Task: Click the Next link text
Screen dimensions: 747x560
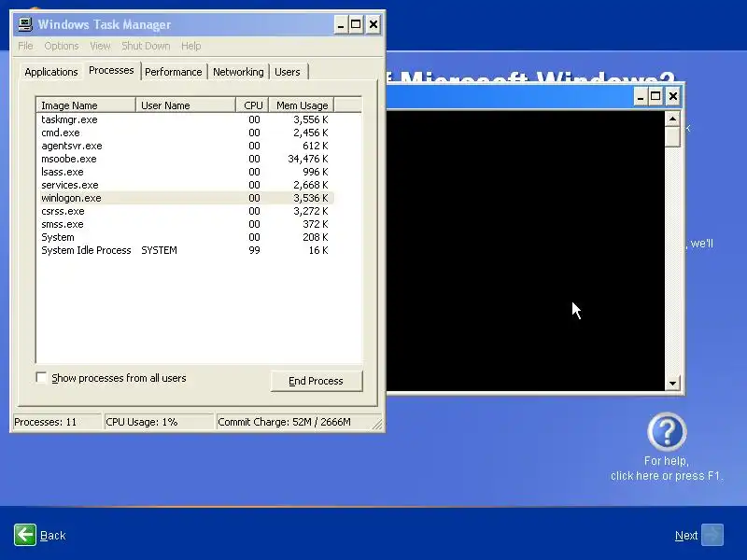Action: (x=686, y=535)
